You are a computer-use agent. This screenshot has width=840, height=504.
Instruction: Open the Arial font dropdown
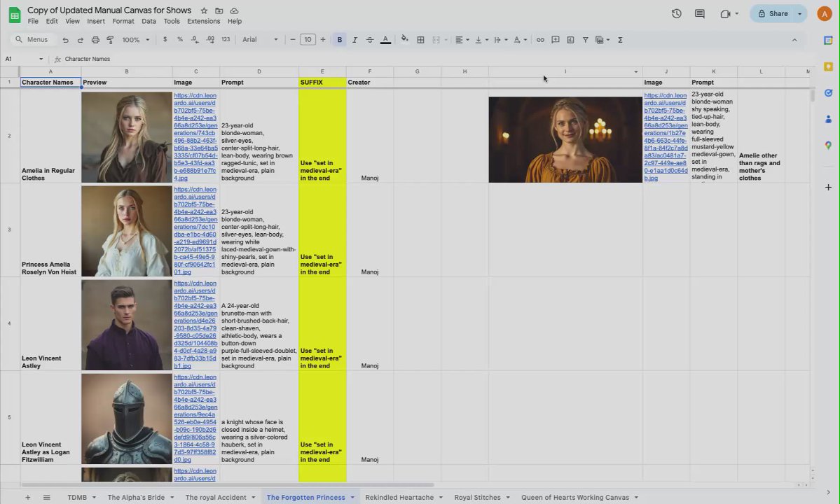pyautogui.click(x=260, y=40)
